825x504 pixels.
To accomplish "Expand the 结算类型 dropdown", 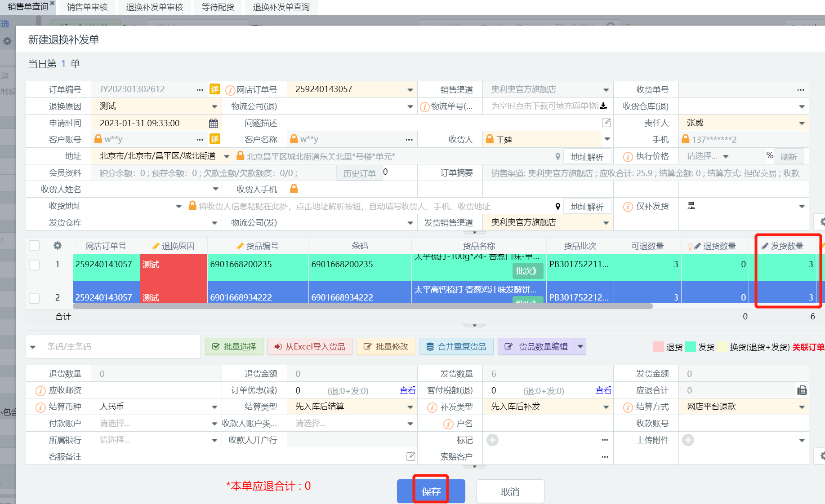I will point(410,407).
